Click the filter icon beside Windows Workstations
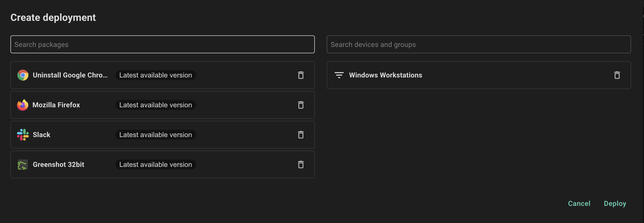Viewport: 644px width, 223px height. pyautogui.click(x=339, y=75)
